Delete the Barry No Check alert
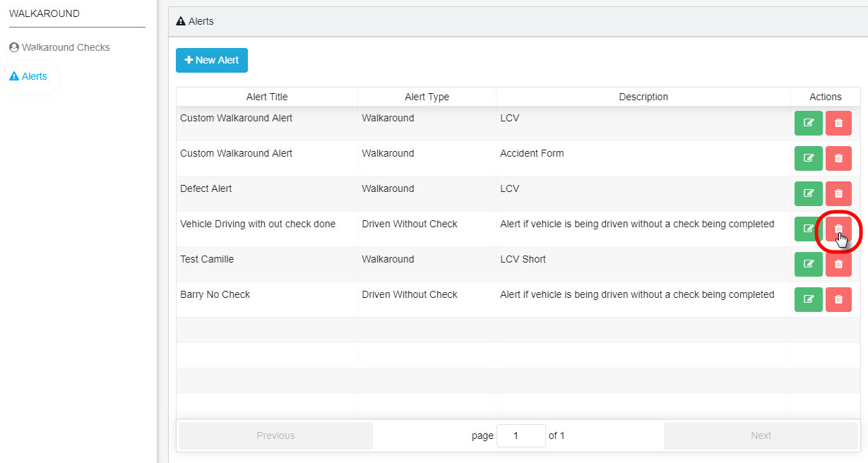The image size is (868, 463). point(838,299)
